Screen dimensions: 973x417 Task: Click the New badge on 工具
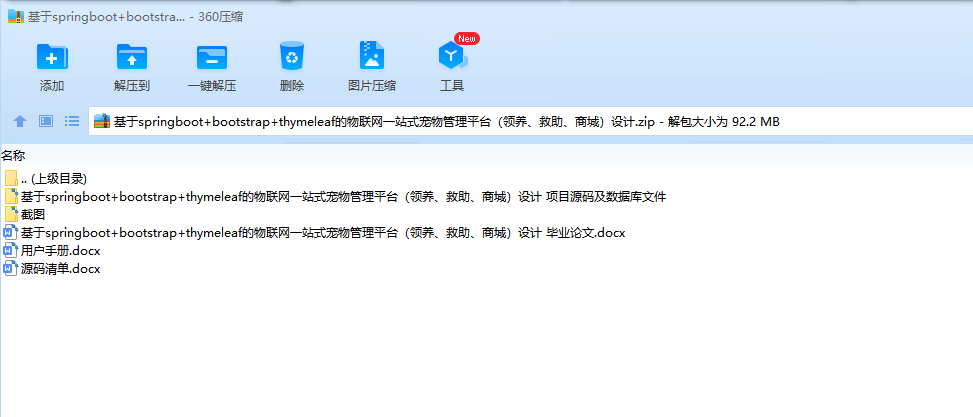coord(467,38)
